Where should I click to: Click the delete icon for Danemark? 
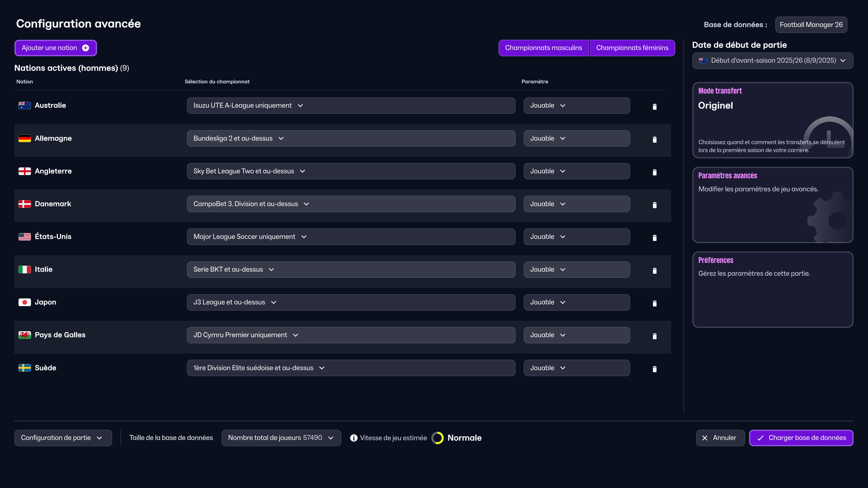pos(655,205)
